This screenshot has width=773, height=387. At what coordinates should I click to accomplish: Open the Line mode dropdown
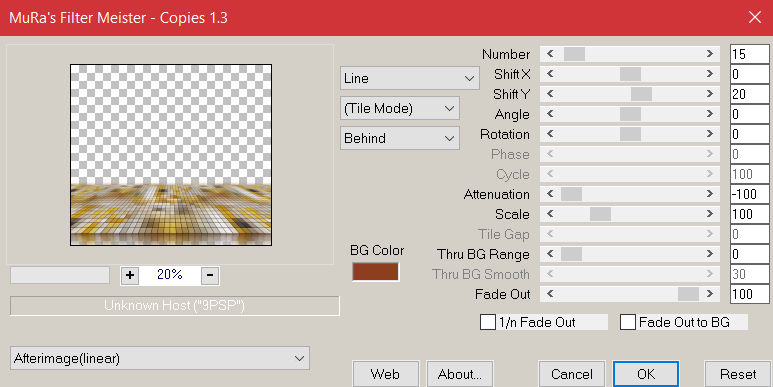409,78
